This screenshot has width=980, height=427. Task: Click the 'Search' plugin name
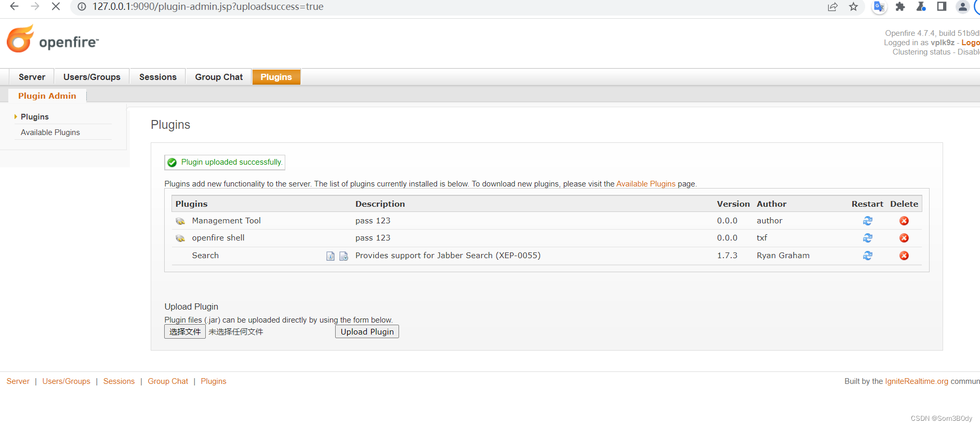point(205,256)
